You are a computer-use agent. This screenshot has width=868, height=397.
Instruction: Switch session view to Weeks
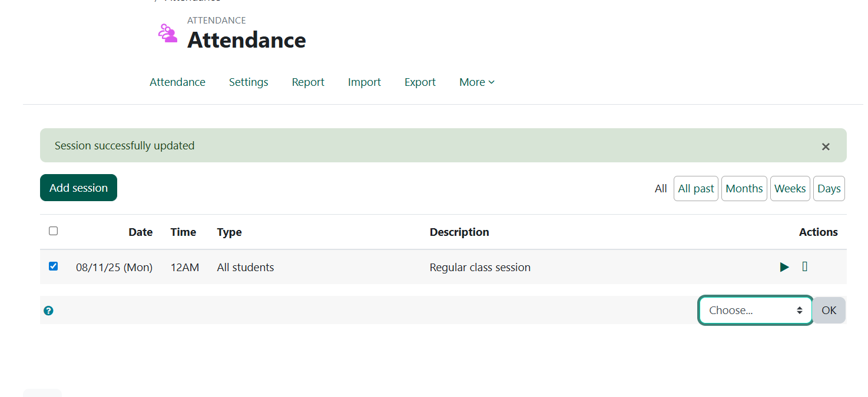[x=790, y=189]
